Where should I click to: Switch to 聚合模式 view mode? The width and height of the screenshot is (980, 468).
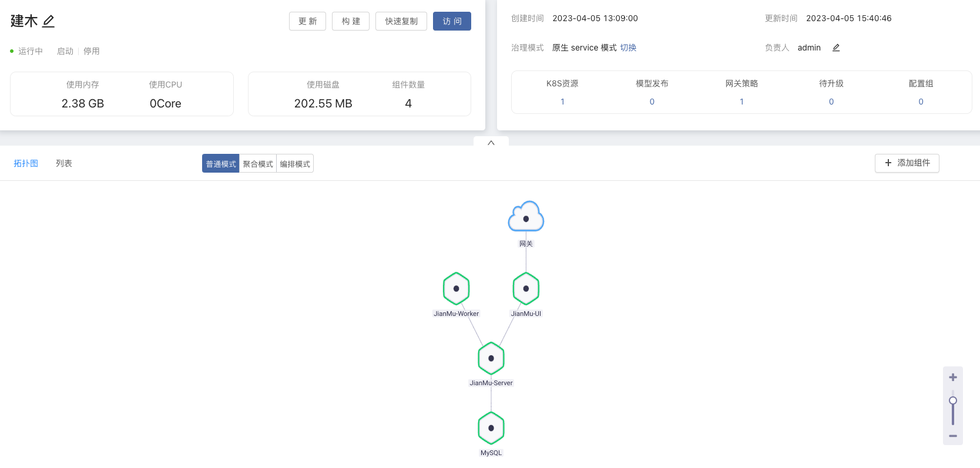(x=258, y=163)
